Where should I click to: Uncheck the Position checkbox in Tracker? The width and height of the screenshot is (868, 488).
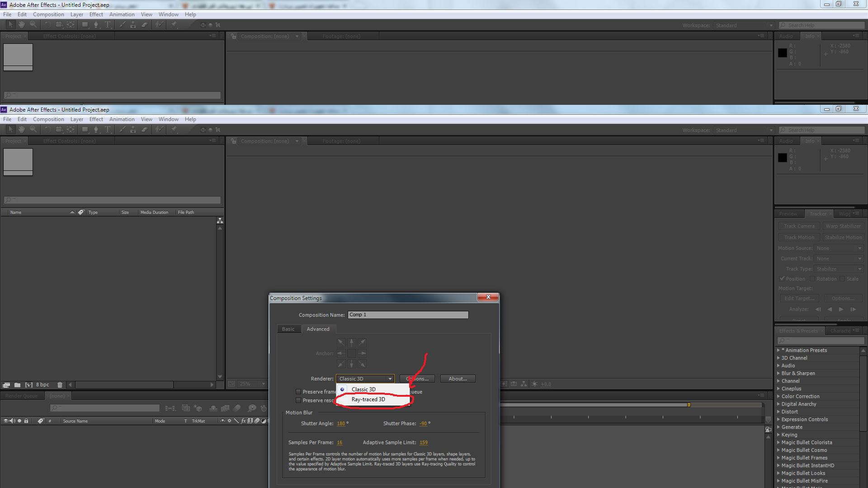782,279
